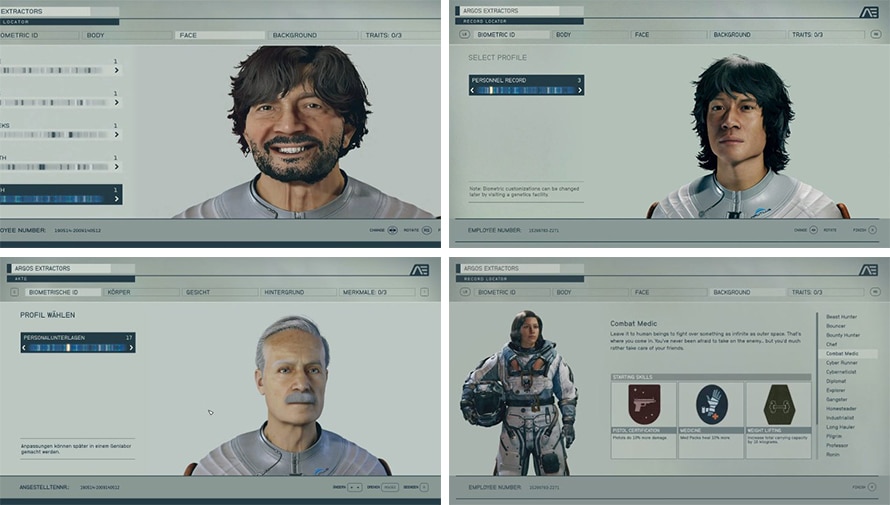Click the RB bumper icon in the Combat Medic panel

pos(875,292)
